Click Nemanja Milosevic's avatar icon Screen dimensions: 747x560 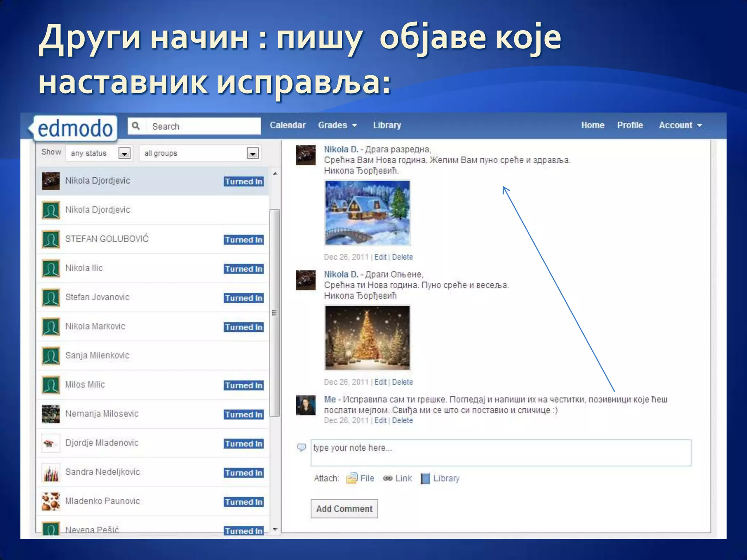[x=51, y=414]
